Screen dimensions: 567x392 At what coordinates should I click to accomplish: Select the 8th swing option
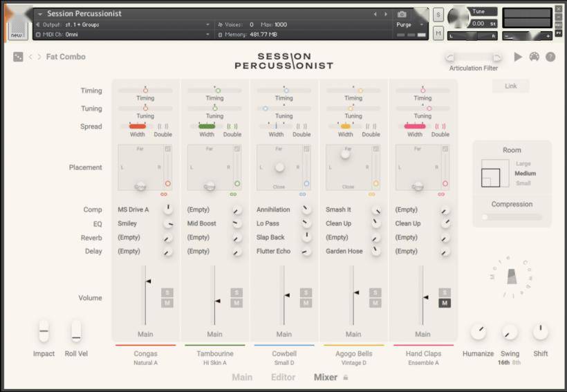[x=517, y=362]
